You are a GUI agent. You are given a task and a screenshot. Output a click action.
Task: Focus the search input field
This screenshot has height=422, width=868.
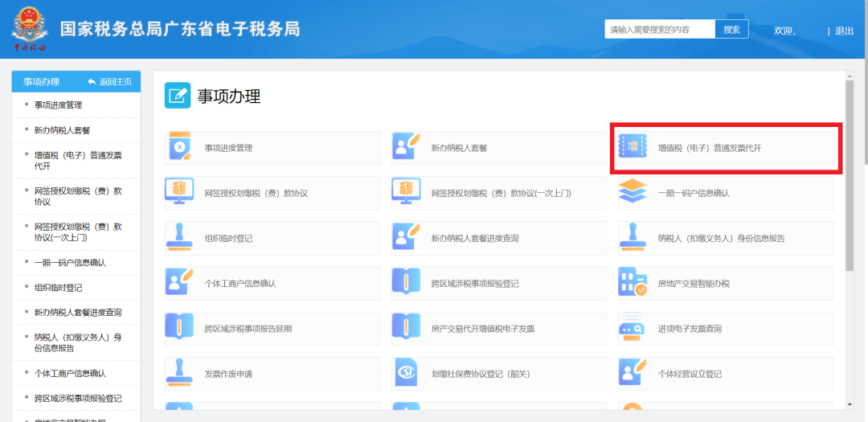click(x=660, y=30)
